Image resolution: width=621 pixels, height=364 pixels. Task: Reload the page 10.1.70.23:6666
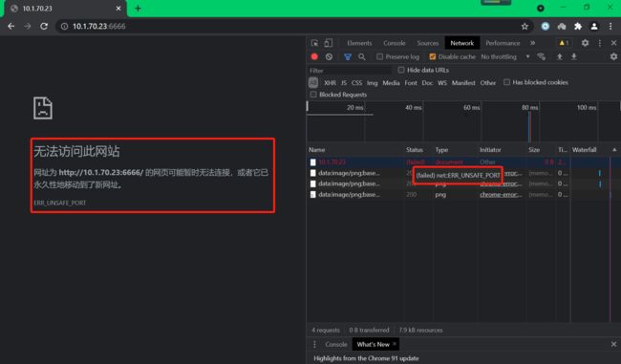pyautogui.click(x=44, y=26)
